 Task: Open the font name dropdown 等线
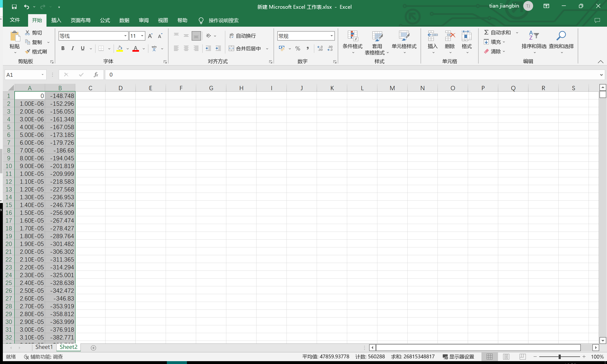[125, 36]
